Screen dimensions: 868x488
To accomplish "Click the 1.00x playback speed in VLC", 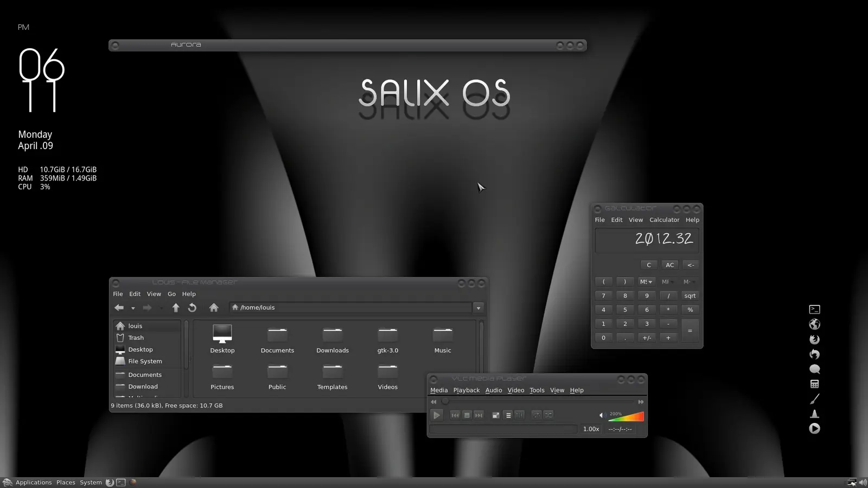I will [x=591, y=429].
